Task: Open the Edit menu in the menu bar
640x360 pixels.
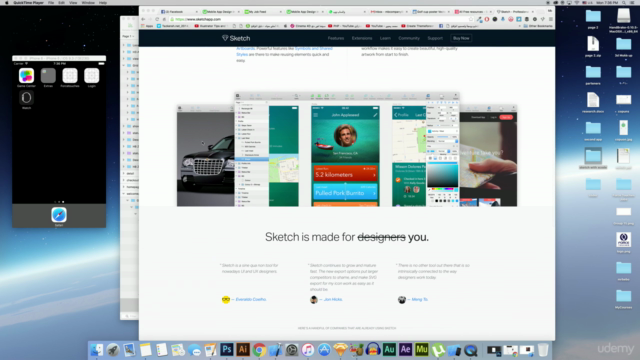Action: [x=61, y=2]
